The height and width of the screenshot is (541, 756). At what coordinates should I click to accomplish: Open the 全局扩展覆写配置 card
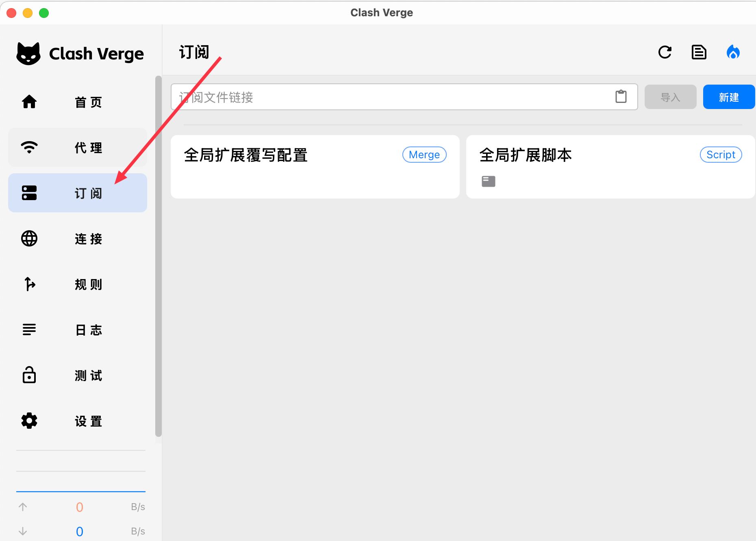(315, 167)
